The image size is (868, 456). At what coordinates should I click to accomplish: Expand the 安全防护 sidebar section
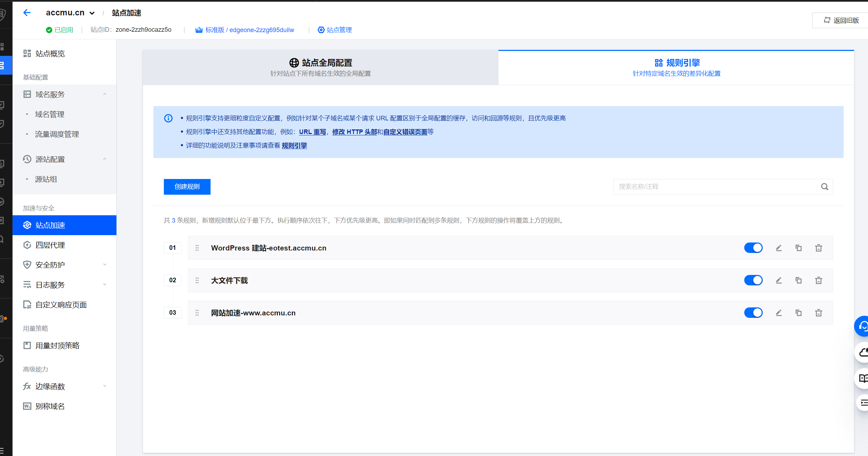point(64,265)
